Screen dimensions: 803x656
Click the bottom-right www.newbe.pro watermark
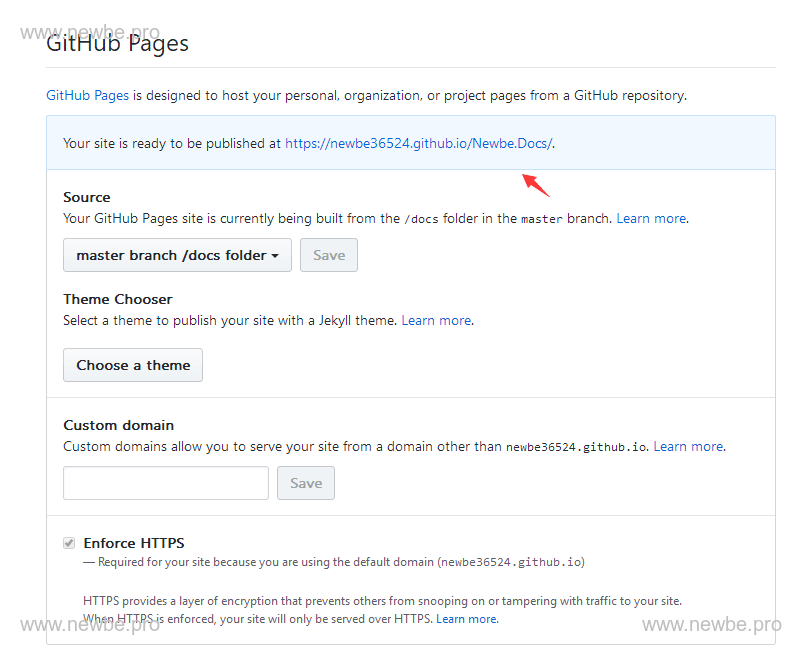coord(711,625)
